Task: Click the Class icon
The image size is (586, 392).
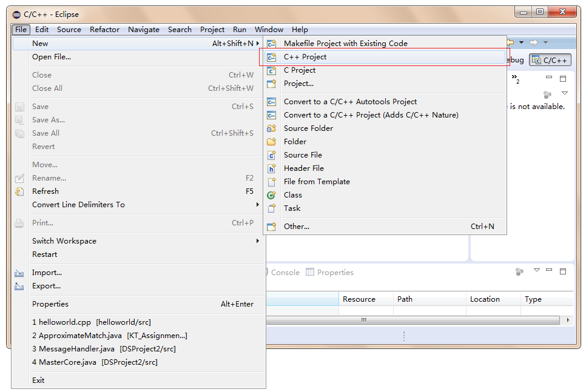Action: (272, 195)
